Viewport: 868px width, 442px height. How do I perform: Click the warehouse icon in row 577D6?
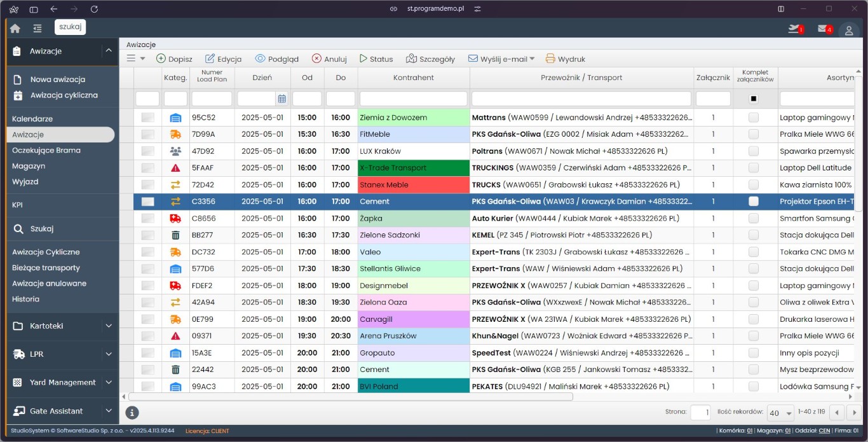[175, 268]
